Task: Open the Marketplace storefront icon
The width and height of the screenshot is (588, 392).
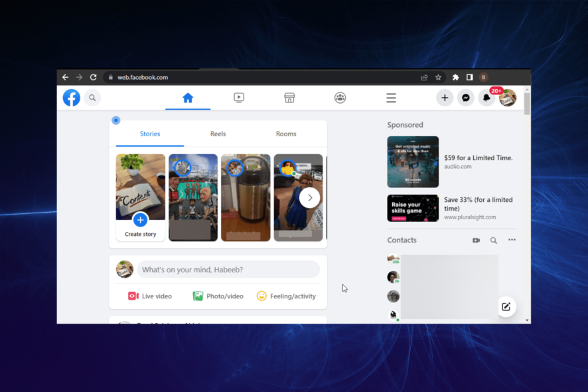Action: click(289, 98)
